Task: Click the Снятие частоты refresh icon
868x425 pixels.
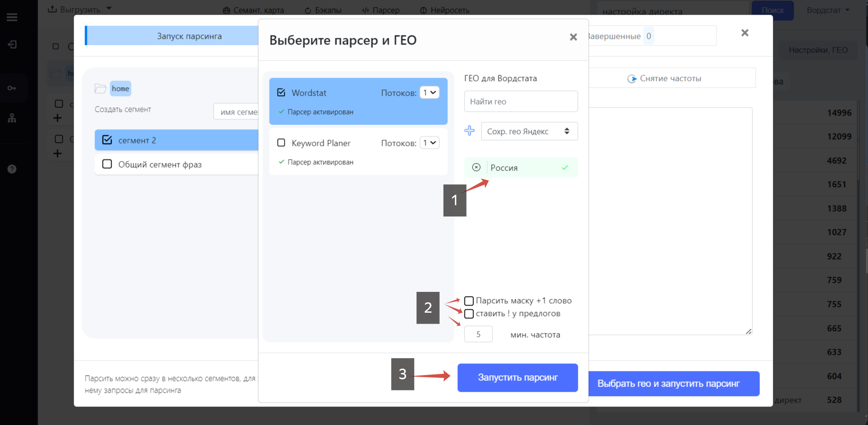Action: (x=632, y=79)
